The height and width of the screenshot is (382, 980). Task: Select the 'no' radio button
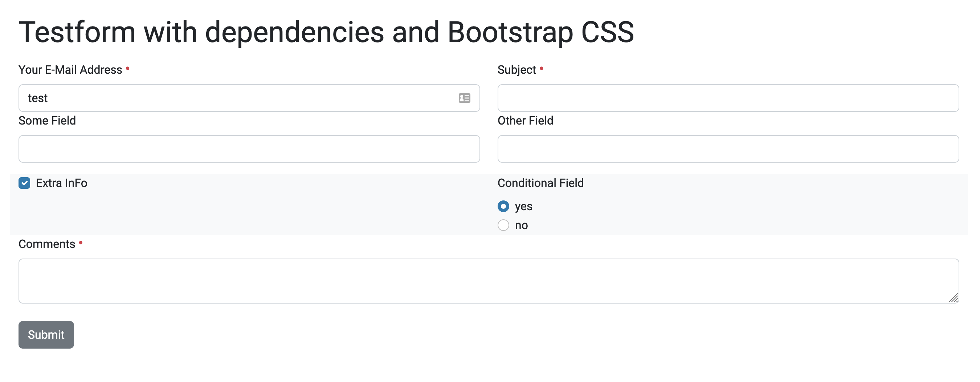coord(503,225)
